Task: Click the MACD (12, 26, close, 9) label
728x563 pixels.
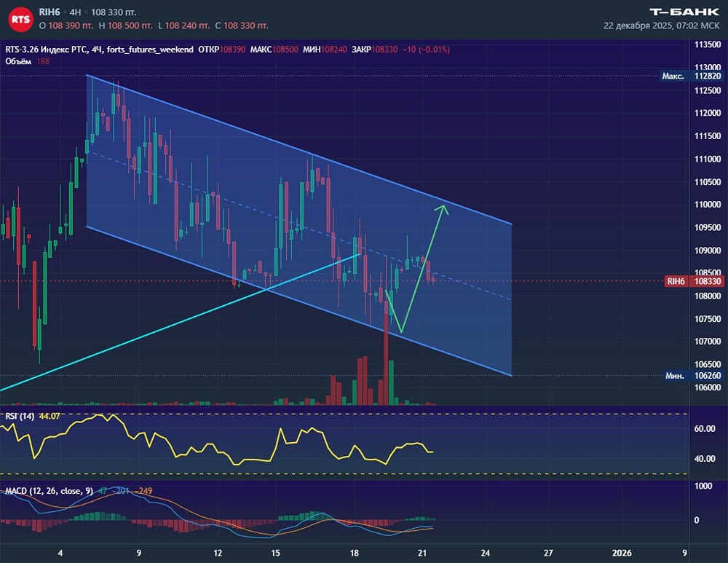Action: click(x=50, y=491)
